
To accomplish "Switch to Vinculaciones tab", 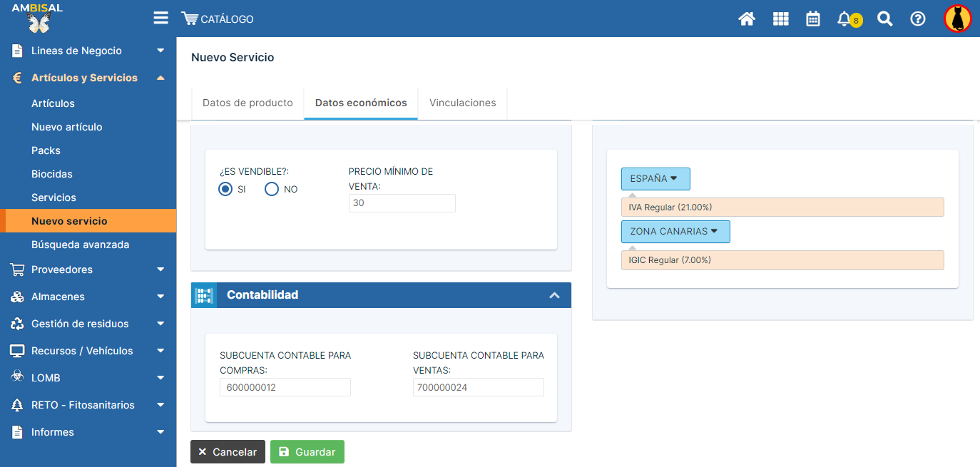I will coord(462,103).
